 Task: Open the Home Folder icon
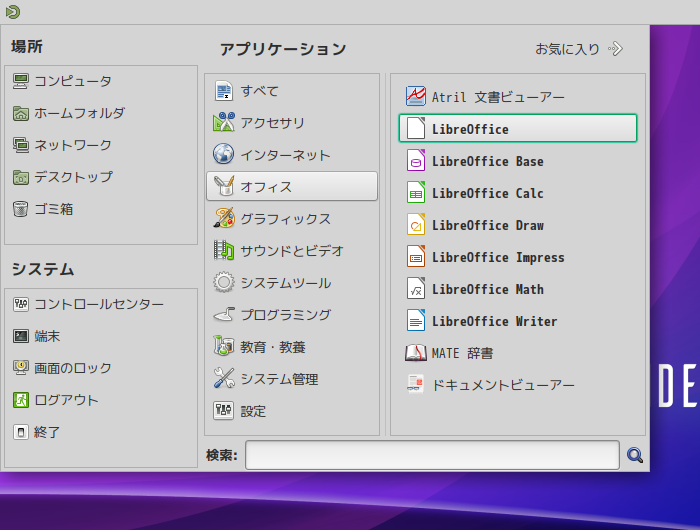21,113
